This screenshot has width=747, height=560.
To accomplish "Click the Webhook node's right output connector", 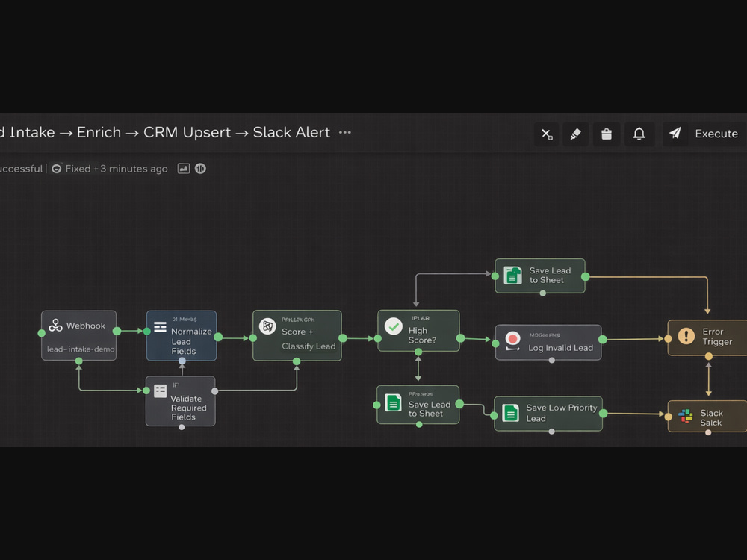I will [x=117, y=331].
